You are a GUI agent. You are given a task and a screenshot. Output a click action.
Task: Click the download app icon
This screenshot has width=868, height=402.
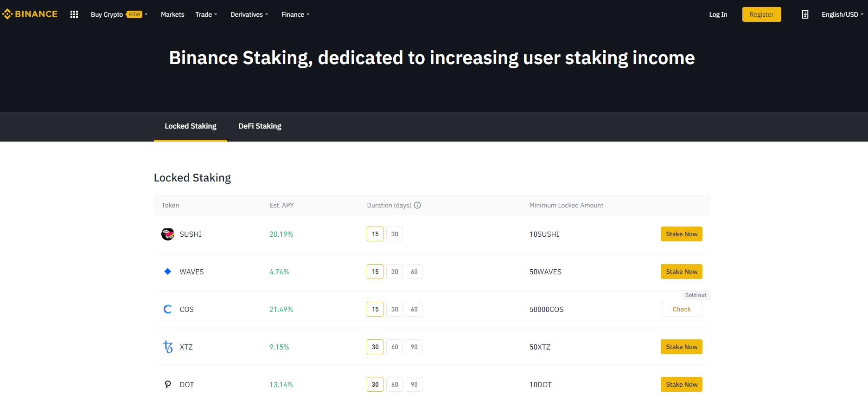click(x=805, y=14)
